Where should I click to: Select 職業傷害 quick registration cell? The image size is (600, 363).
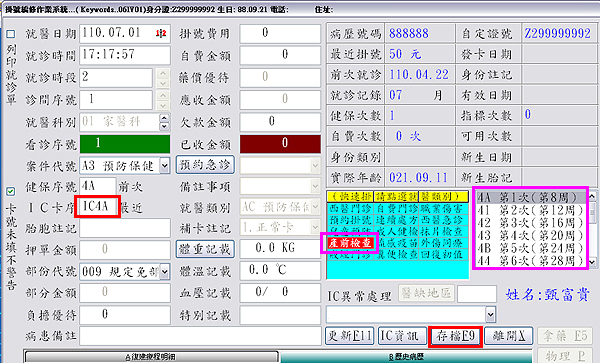443,208
